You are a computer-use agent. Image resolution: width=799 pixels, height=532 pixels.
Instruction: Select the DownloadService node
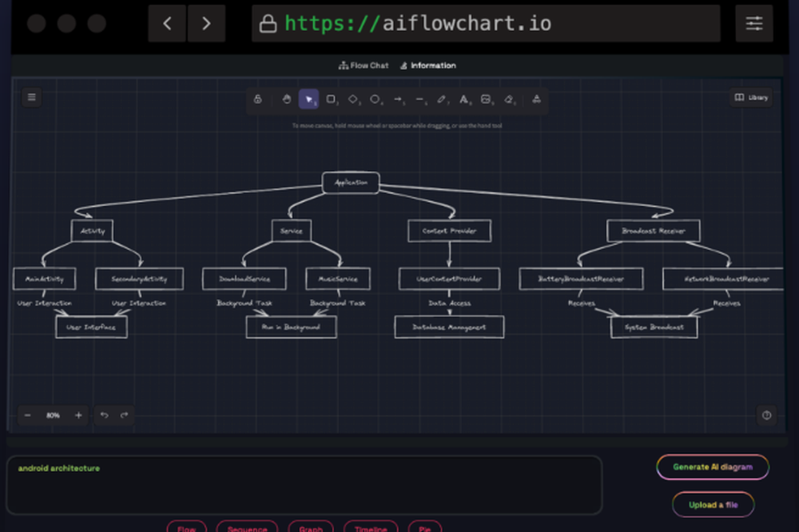[x=244, y=279]
